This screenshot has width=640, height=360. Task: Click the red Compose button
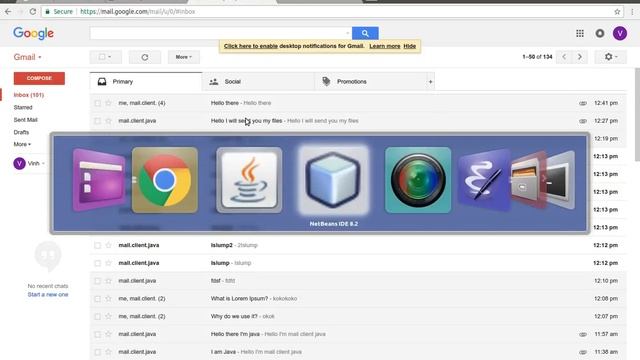[x=39, y=78]
